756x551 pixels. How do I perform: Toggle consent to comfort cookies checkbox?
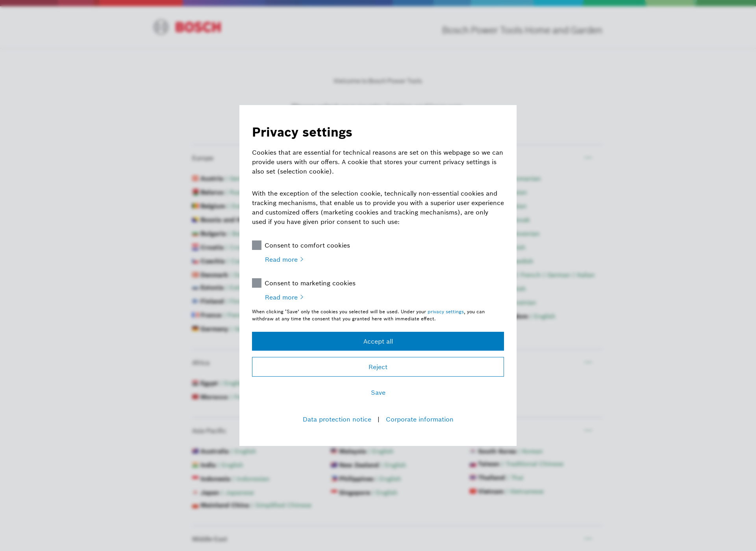tap(256, 245)
